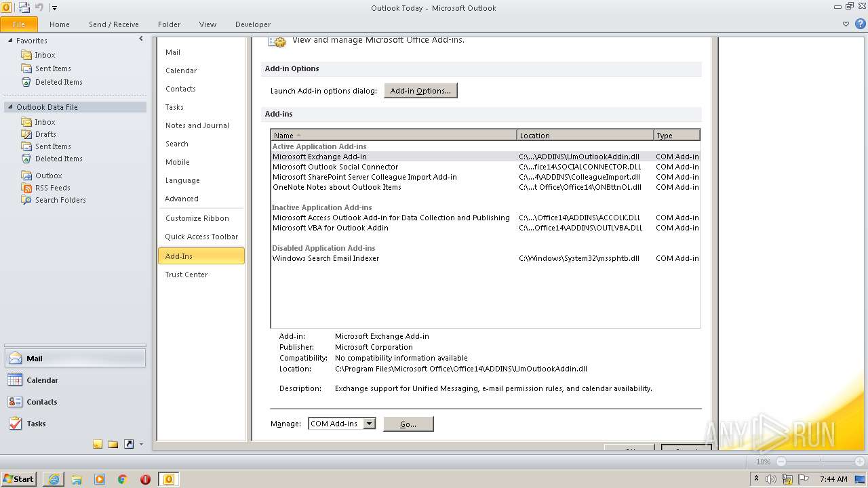This screenshot has width=868, height=488.
Task: Select the Developer tab
Action: pyautogui.click(x=253, y=24)
